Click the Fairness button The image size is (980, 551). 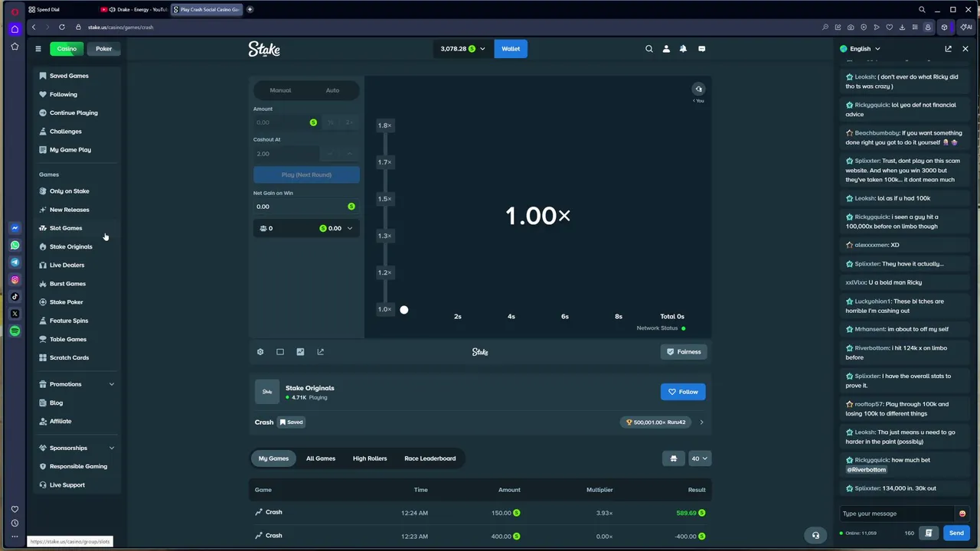tap(683, 352)
